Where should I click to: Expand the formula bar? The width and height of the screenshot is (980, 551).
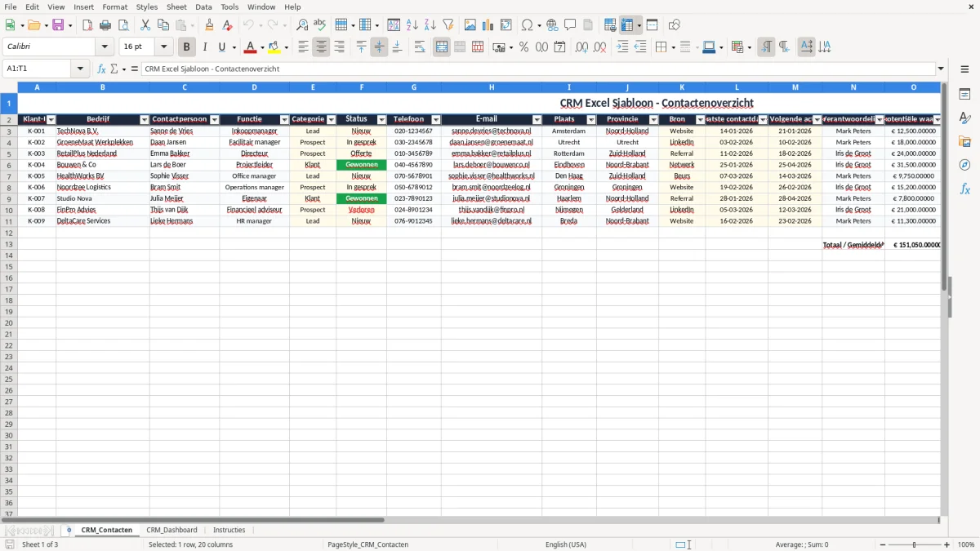click(x=941, y=69)
